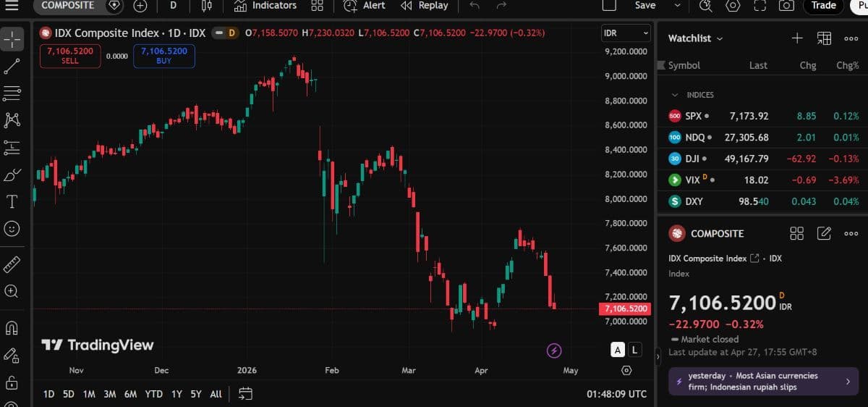Viewport: 868px width, 407px height.
Task: Expand the Watchlist name dropdown
Action: coord(695,38)
